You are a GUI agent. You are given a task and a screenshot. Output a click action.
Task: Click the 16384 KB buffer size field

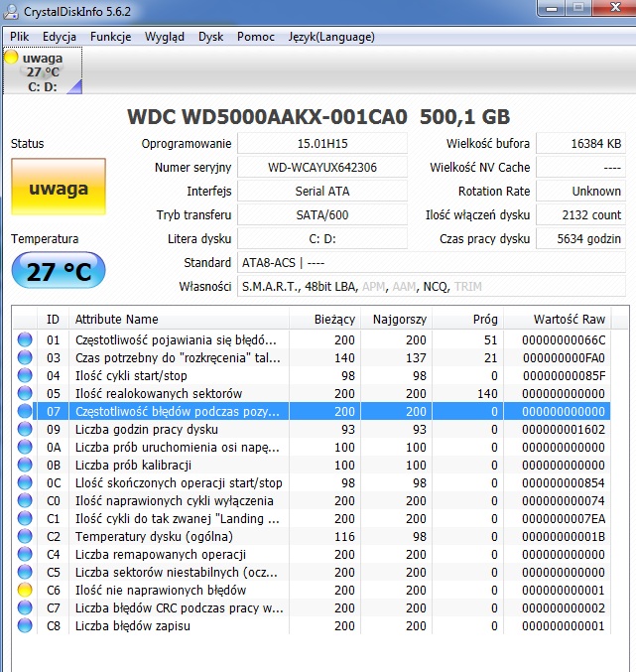click(580, 144)
